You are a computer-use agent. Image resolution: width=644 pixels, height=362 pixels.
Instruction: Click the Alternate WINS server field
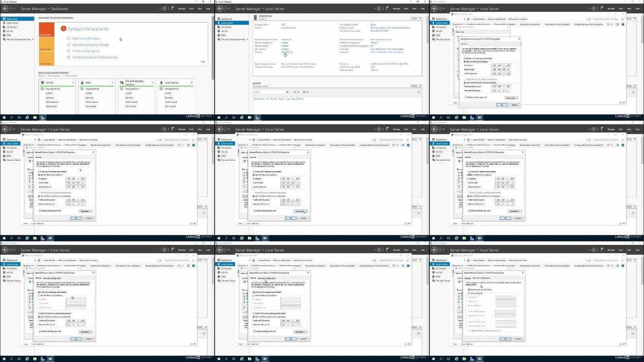coord(505,326)
